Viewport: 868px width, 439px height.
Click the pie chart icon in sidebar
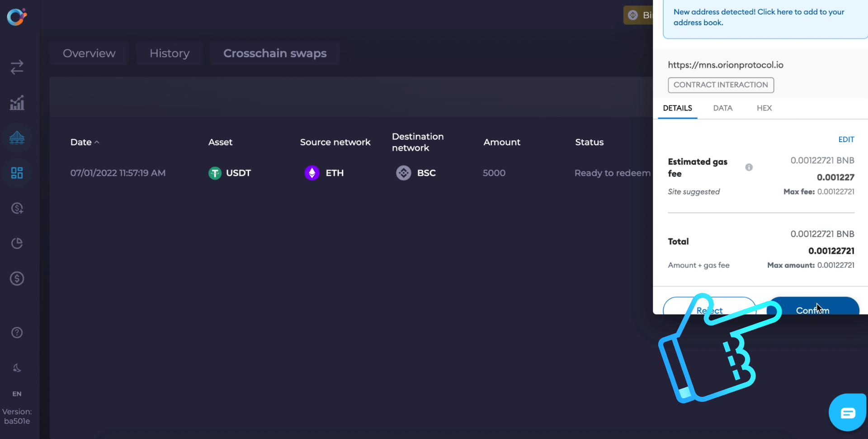click(17, 243)
